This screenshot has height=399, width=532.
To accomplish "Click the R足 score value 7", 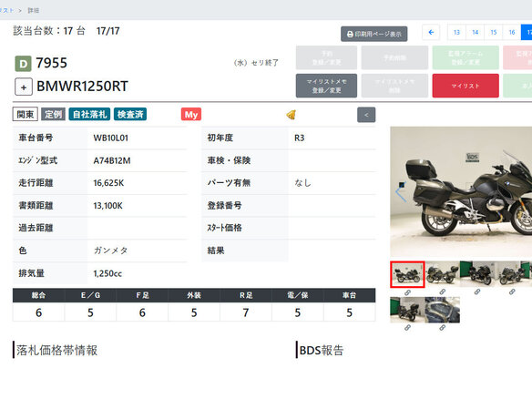I will [246, 312].
